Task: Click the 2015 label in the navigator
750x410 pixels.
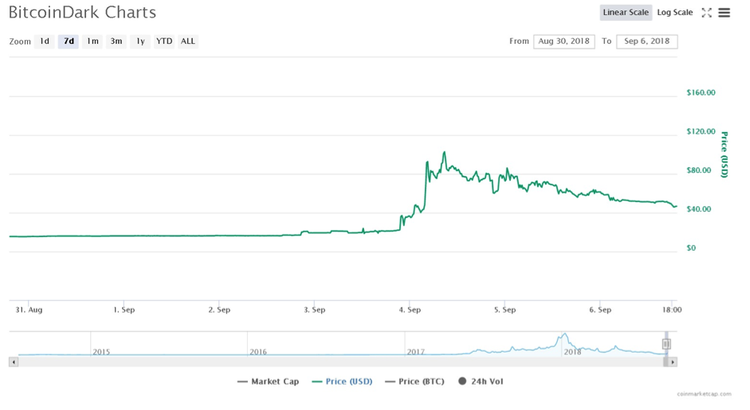Action: [101, 352]
